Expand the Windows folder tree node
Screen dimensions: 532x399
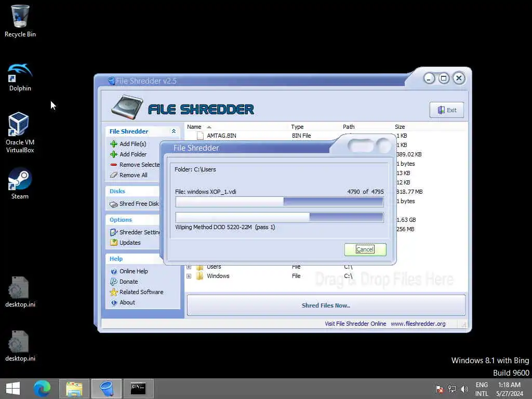(189, 276)
